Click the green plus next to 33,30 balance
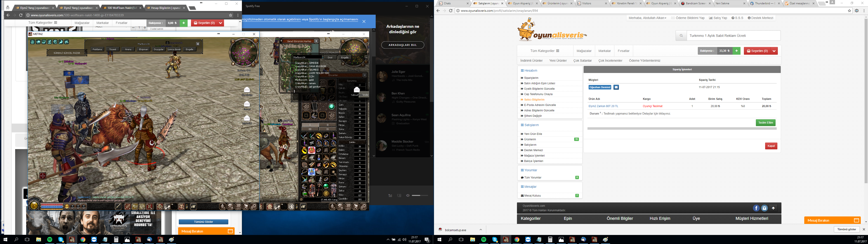Image resolution: width=868 pixels, height=244 pixels. click(737, 51)
